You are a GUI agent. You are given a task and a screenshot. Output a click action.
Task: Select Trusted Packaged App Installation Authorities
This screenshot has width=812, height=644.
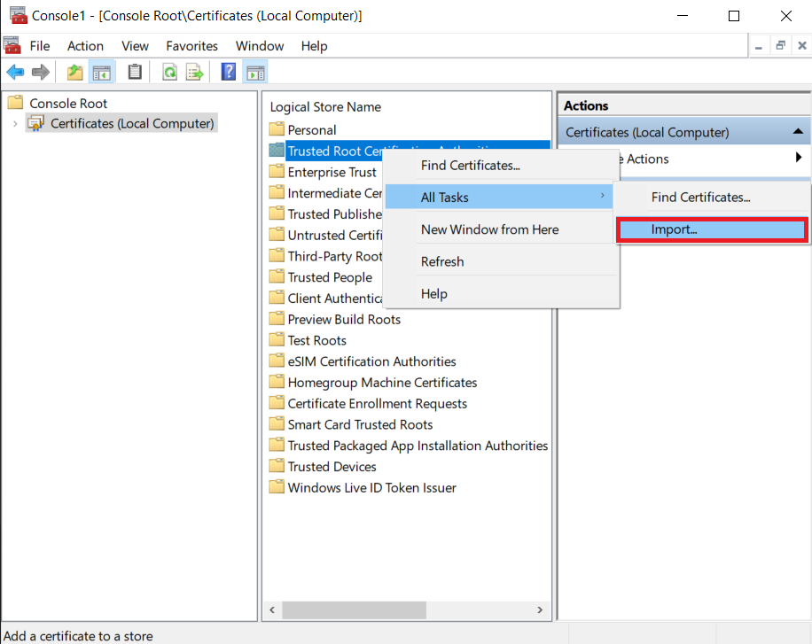tap(418, 446)
